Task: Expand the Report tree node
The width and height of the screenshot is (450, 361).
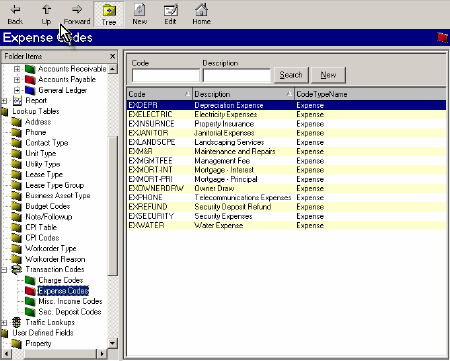Action: (4, 101)
